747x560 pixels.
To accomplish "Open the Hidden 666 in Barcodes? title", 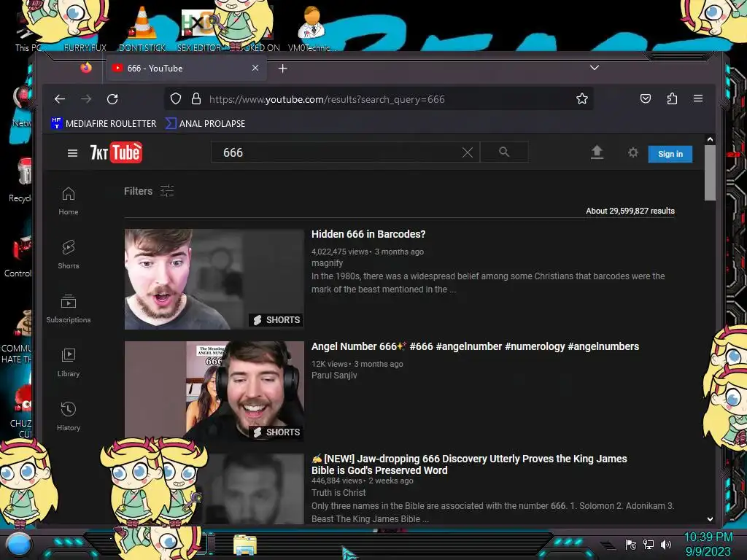I will tap(368, 234).
